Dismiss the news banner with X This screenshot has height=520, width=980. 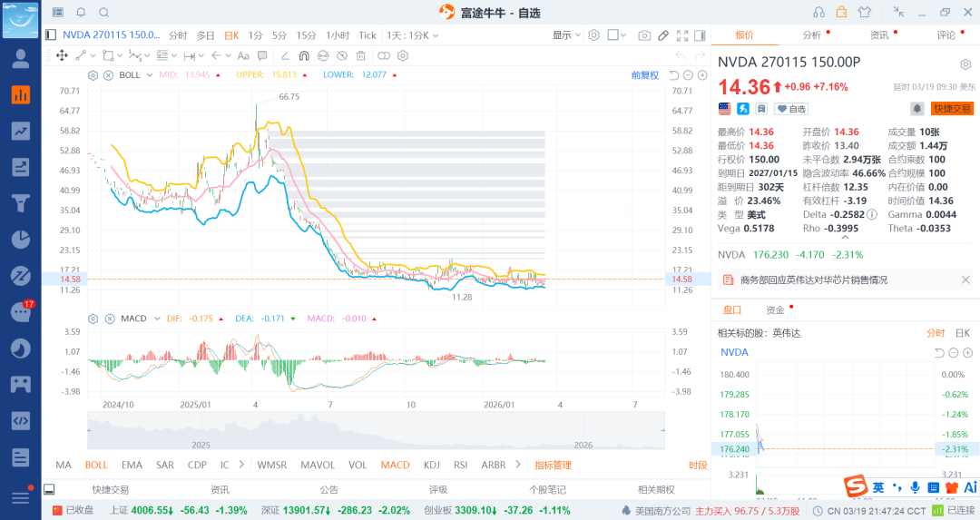coord(965,280)
